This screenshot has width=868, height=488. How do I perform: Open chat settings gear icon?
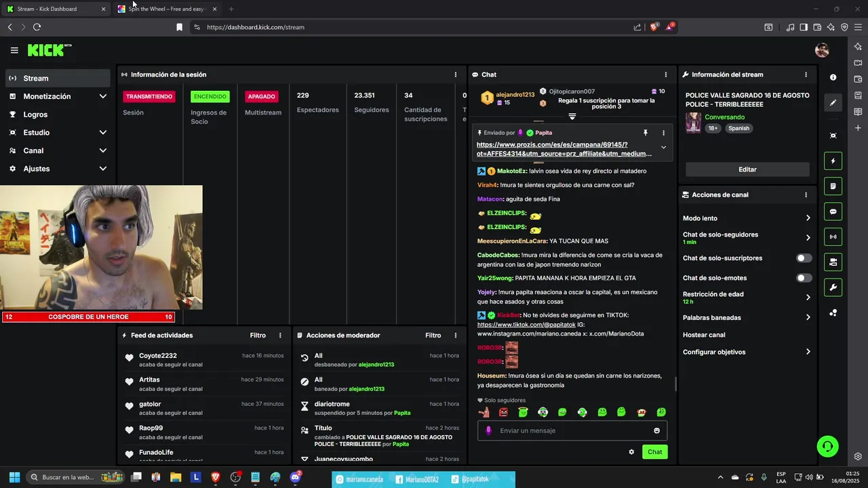631,452
